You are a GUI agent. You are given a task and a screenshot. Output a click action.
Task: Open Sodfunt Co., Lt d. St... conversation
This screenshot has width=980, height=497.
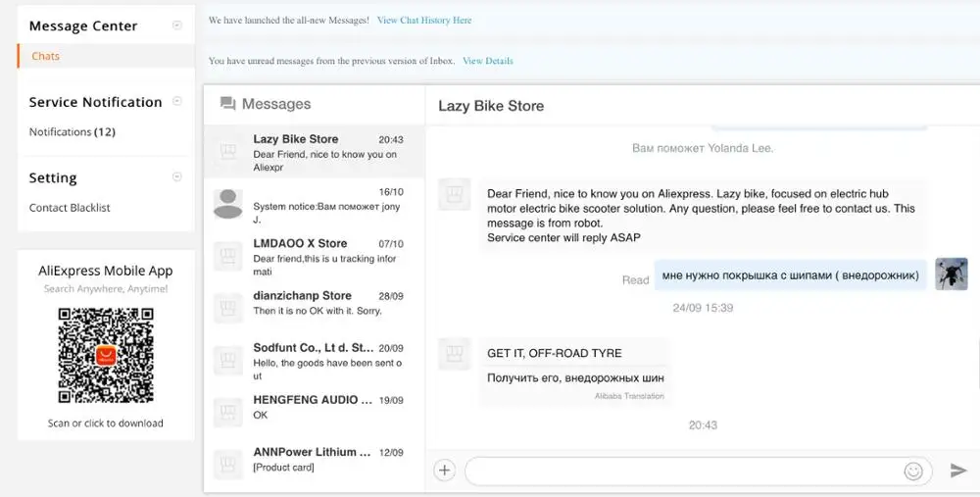(x=314, y=361)
